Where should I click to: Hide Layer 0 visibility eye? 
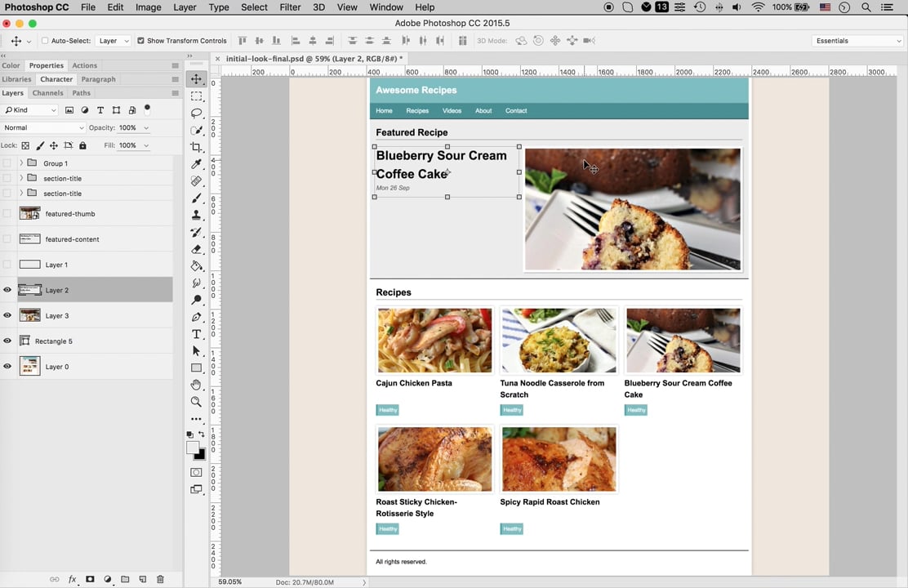7,367
